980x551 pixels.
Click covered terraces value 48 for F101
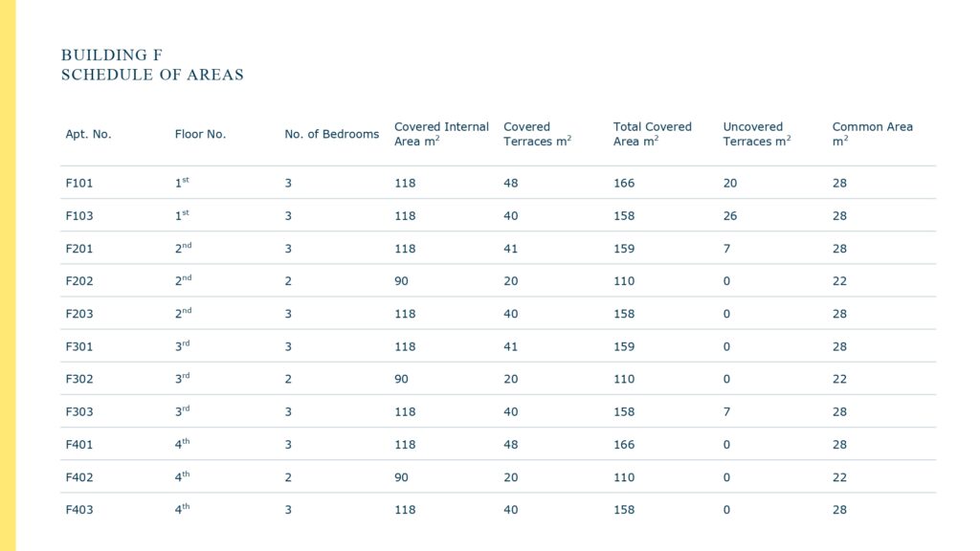coord(511,183)
